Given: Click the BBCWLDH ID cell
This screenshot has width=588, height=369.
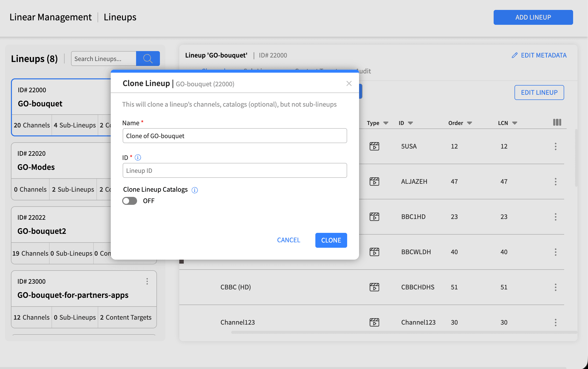Looking at the screenshot, I should (x=416, y=252).
